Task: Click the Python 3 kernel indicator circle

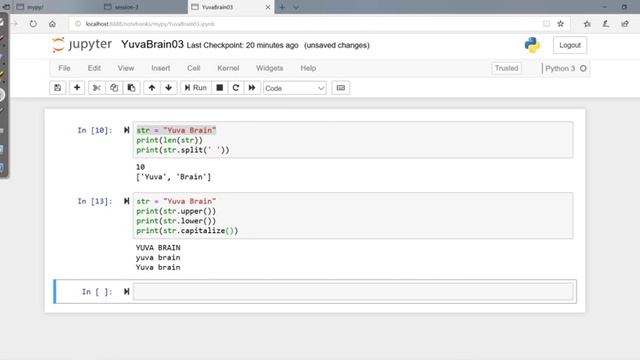Action: click(583, 68)
